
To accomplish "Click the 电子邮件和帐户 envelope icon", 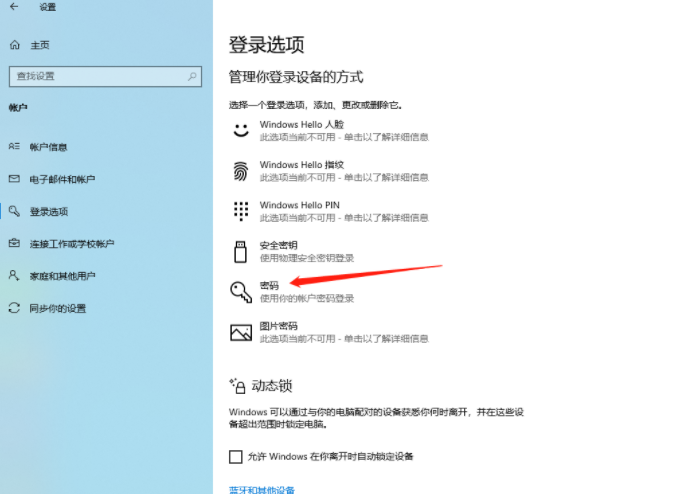I will pos(14,179).
